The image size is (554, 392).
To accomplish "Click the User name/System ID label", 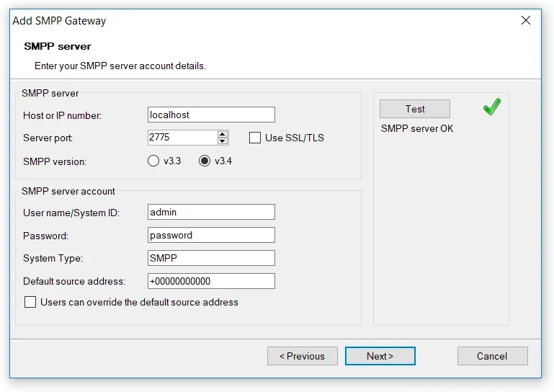I will [x=71, y=213].
